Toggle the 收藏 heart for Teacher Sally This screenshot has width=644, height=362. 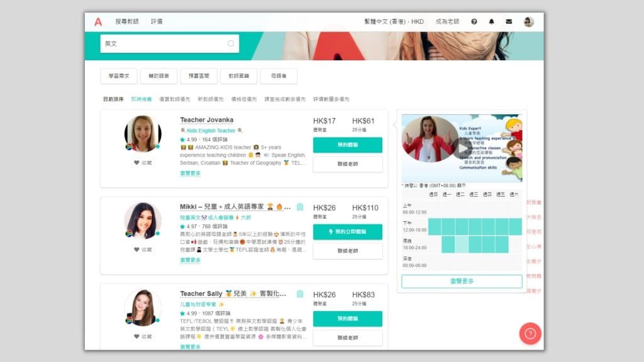(143, 336)
